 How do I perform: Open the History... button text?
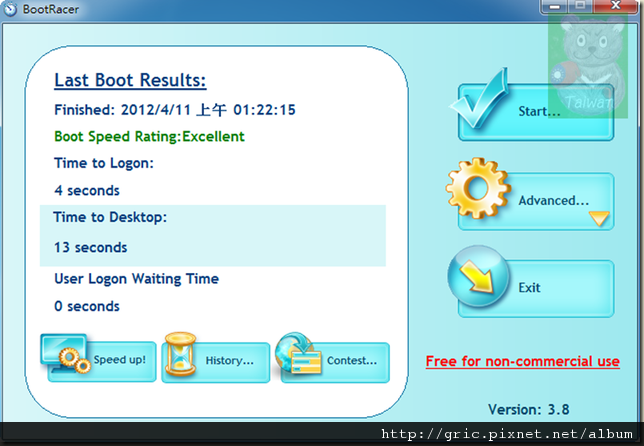(x=230, y=361)
